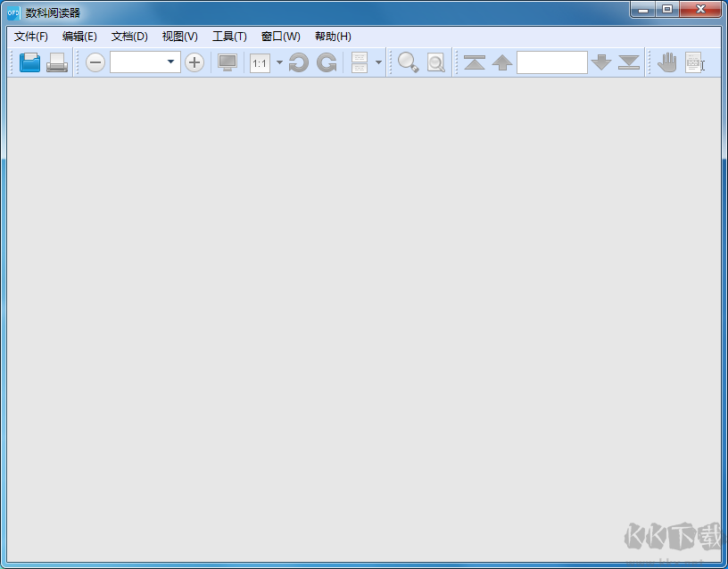Go to the previous page
This screenshot has height=569, width=728.
[502, 62]
